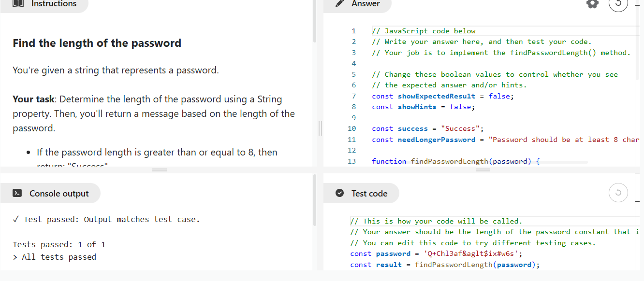Image resolution: width=644 pixels, height=281 pixels.
Task: Click line number 13 in the Answer editor
Action: [x=351, y=161]
